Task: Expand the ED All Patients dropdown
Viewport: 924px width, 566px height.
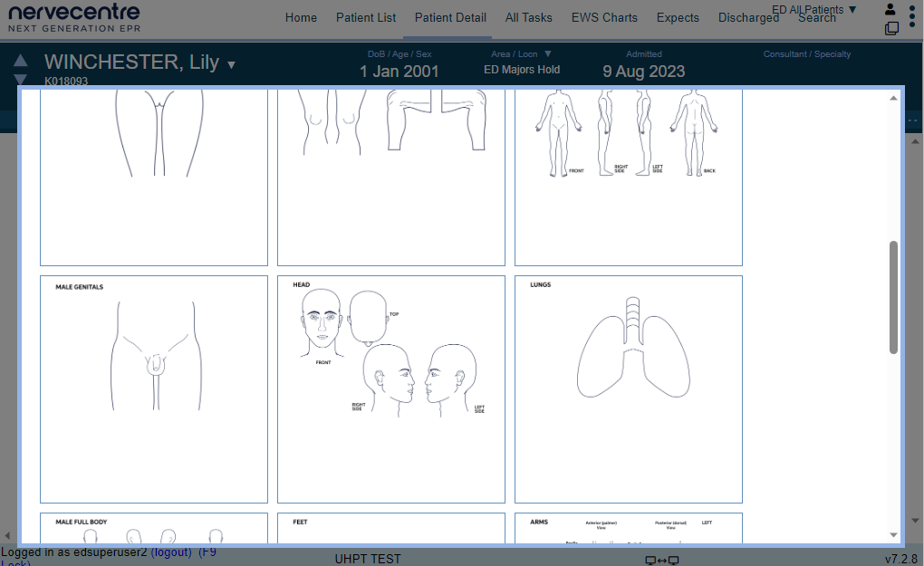Action: coord(813,9)
